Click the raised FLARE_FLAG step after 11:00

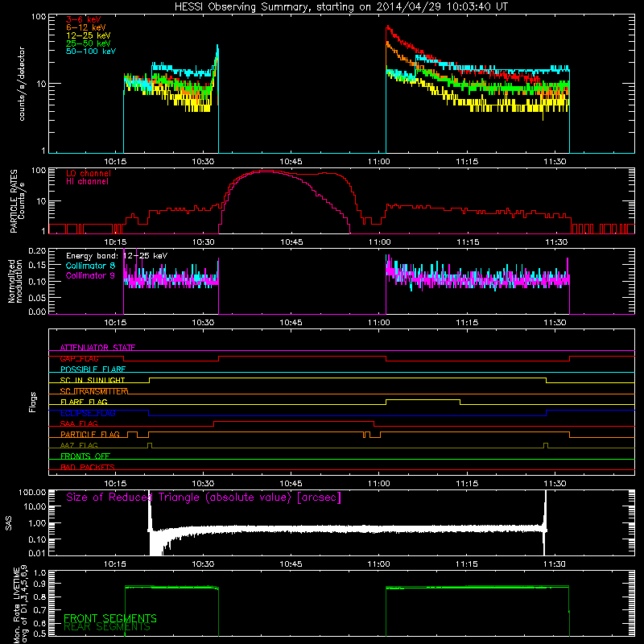coord(423,399)
